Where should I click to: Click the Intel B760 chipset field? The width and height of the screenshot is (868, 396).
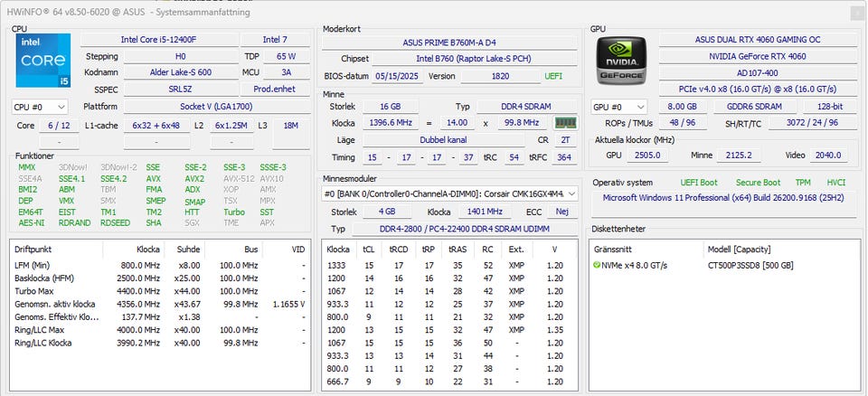pyautogui.click(x=474, y=59)
